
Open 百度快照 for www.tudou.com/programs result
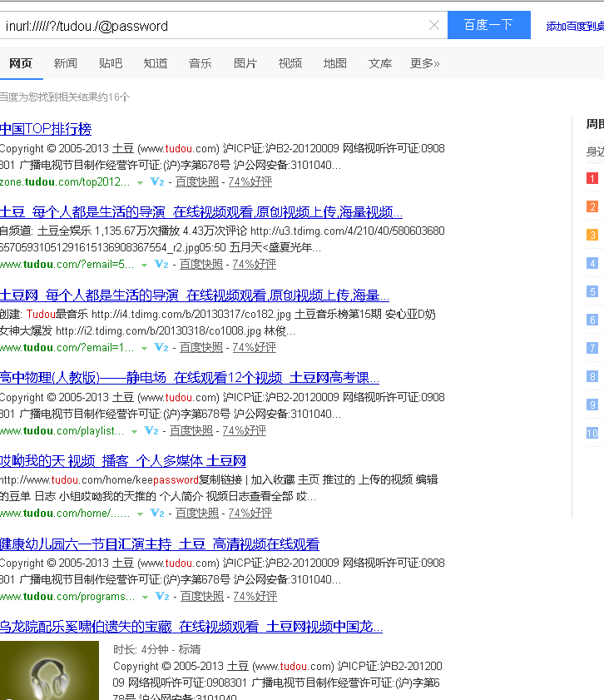[202, 597]
